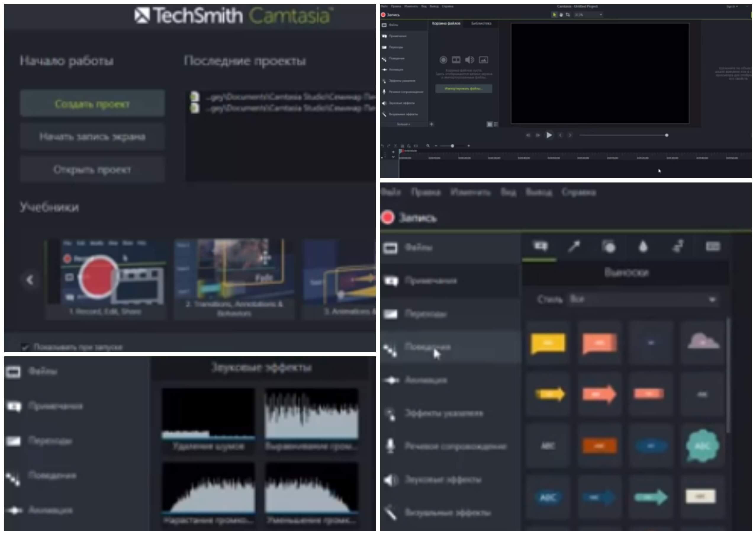Select the keystroke callout tab icon
756x535 pixels.
pos(712,246)
